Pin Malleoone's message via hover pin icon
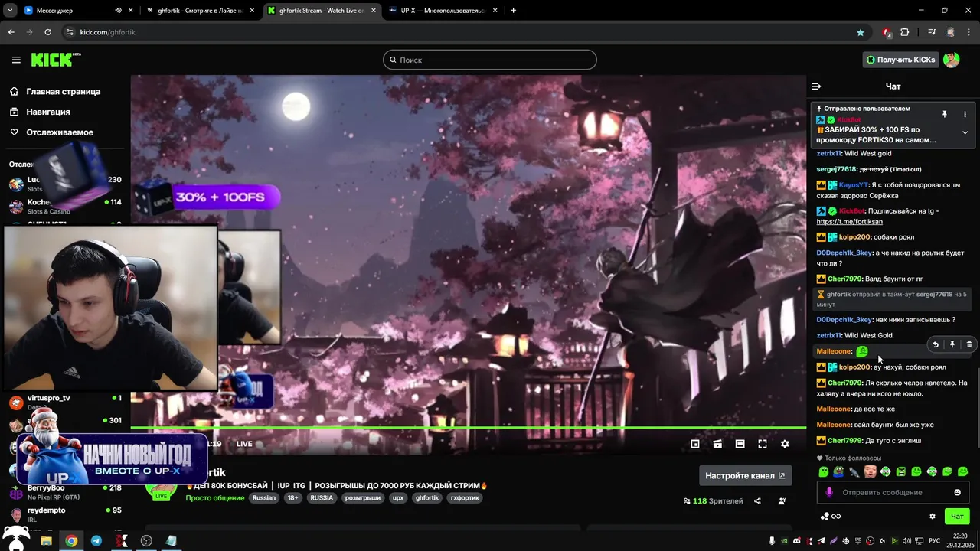The image size is (980, 551). point(952,344)
